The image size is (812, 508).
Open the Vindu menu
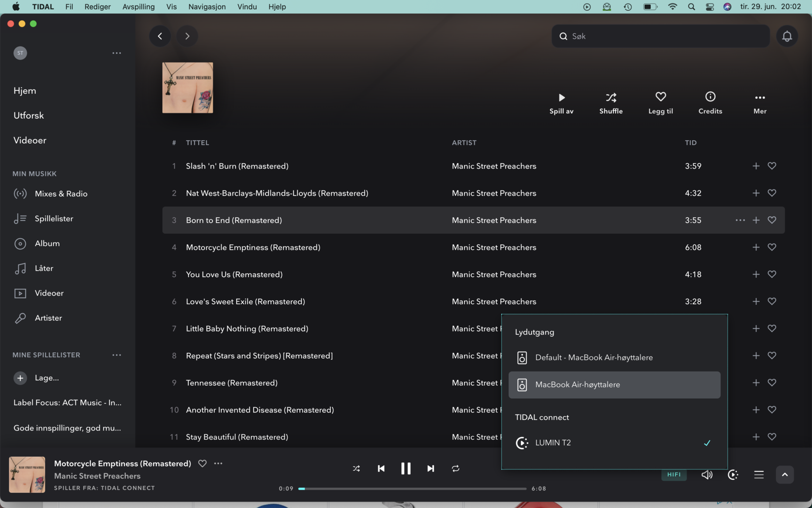click(247, 7)
